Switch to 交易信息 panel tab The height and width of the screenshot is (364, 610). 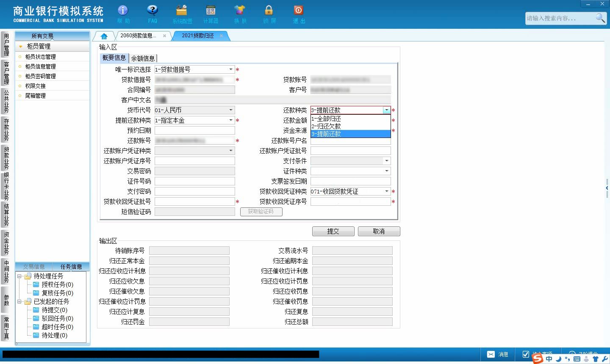34,267
